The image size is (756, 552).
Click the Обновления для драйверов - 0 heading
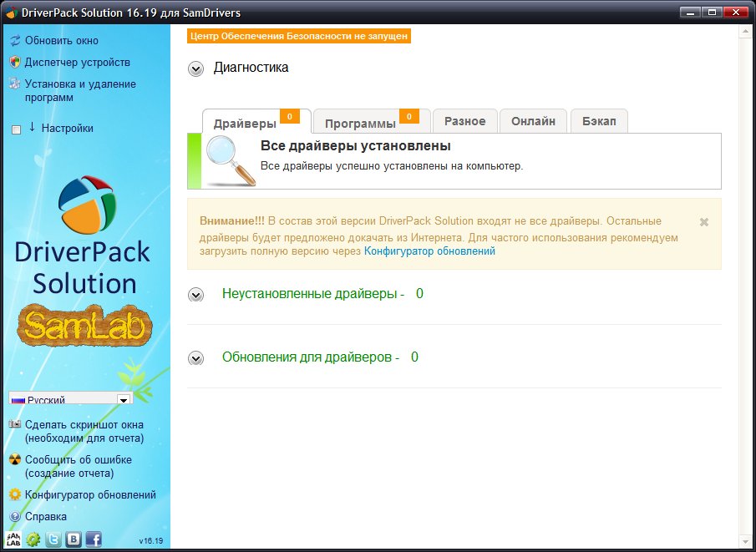(320, 357)
